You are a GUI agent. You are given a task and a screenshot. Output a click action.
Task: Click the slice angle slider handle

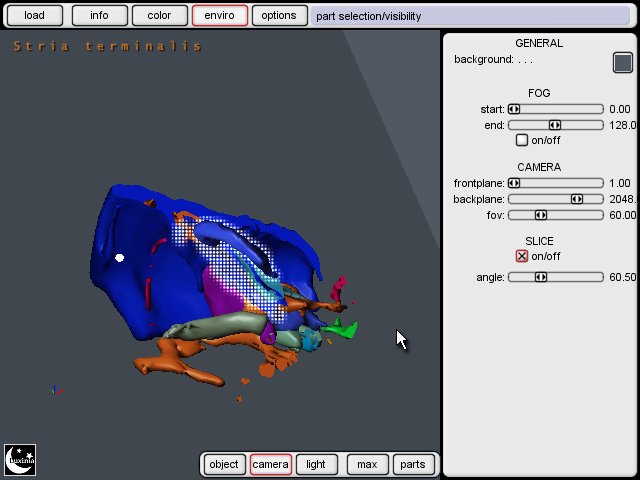pyautogui.click(x=541, y=277)
